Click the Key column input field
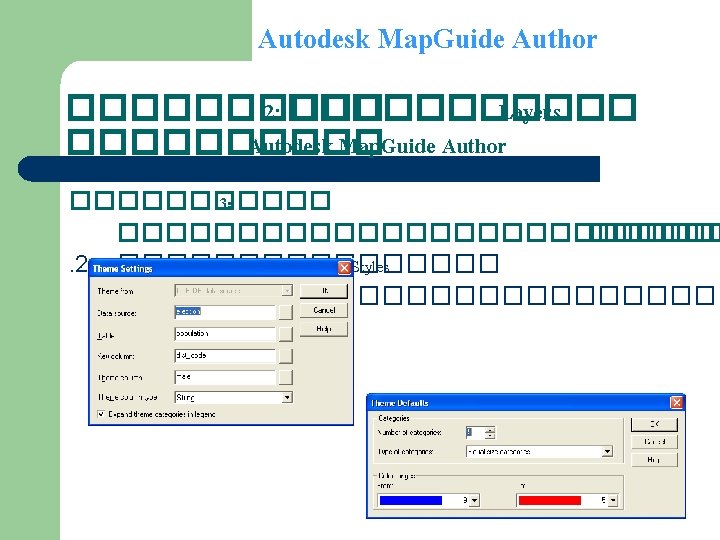 225,355
